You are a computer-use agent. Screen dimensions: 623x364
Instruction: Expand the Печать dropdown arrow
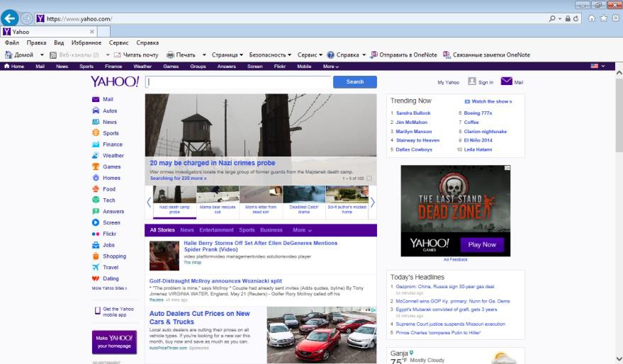pyautogui.click(x=204, y=55)
